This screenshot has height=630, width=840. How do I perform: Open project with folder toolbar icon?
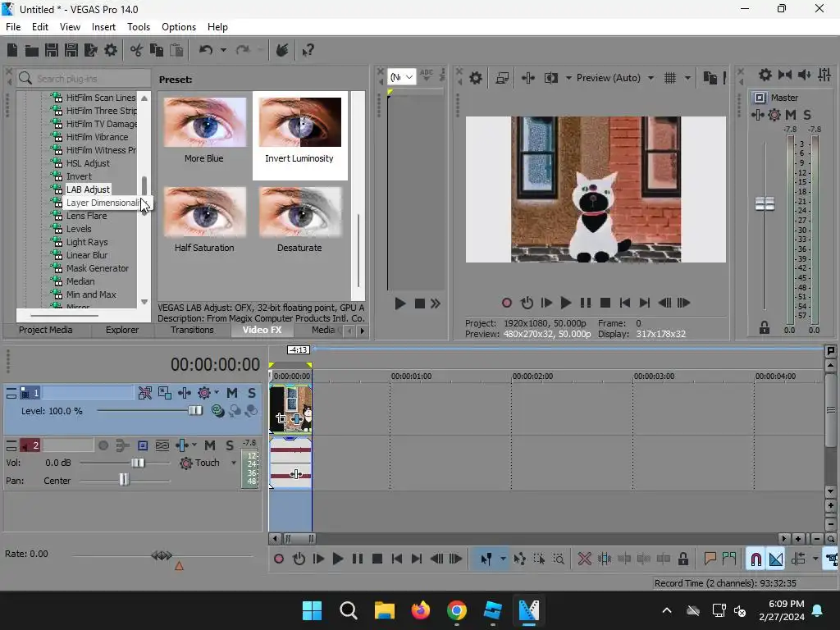click(32, 50)
